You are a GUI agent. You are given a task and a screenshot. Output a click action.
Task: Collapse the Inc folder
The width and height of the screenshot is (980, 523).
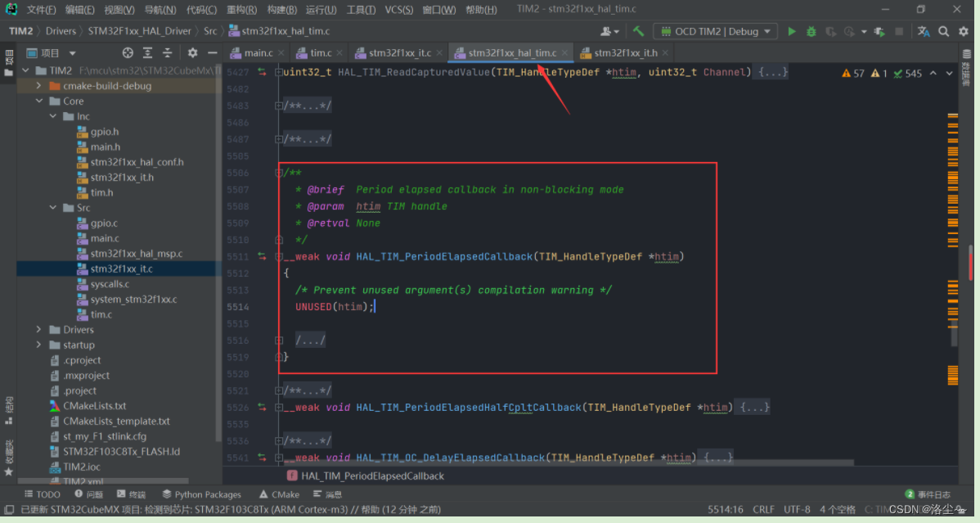[x=53, y=116]
